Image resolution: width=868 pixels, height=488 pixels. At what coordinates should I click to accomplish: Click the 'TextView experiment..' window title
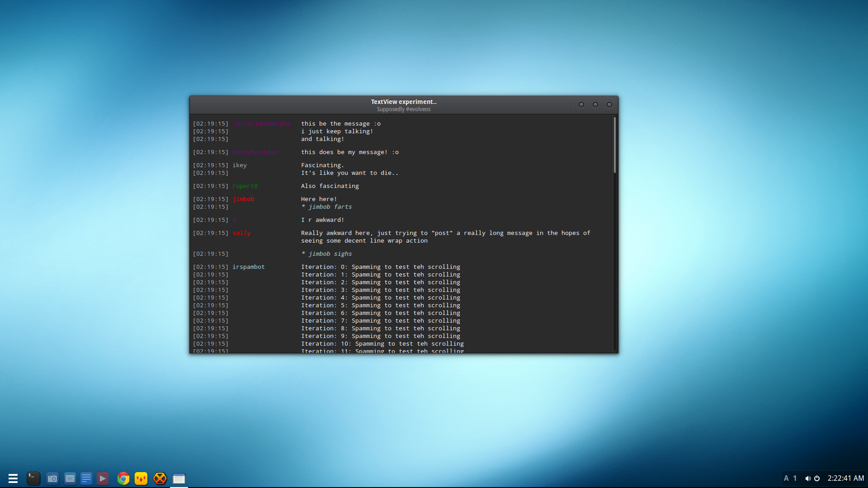404,102
